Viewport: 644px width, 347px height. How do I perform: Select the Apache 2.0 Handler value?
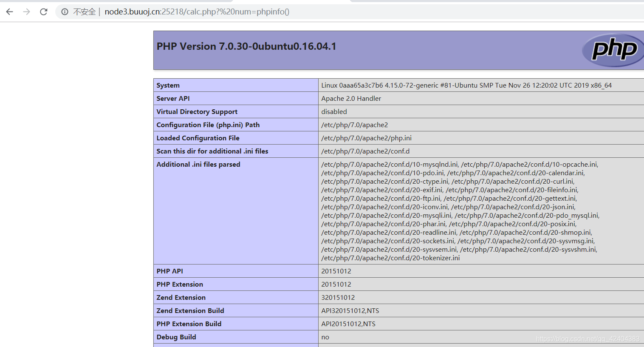351,99
